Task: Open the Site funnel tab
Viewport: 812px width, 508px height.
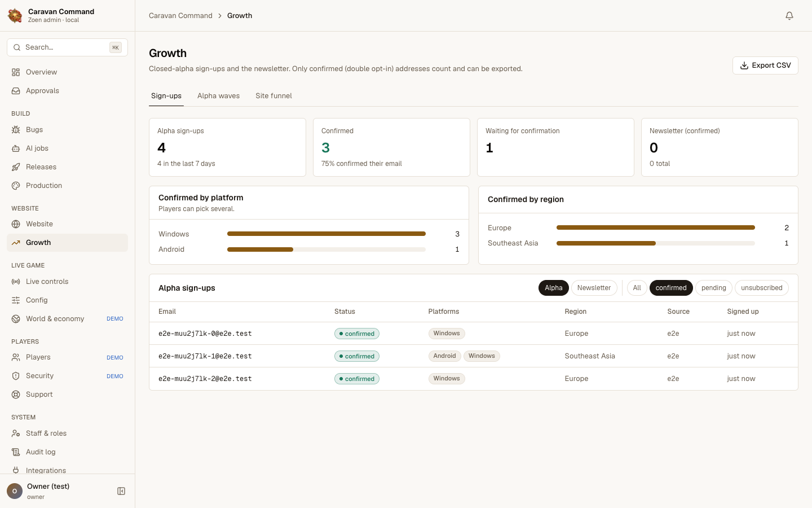Action: (x=273, y=96)
